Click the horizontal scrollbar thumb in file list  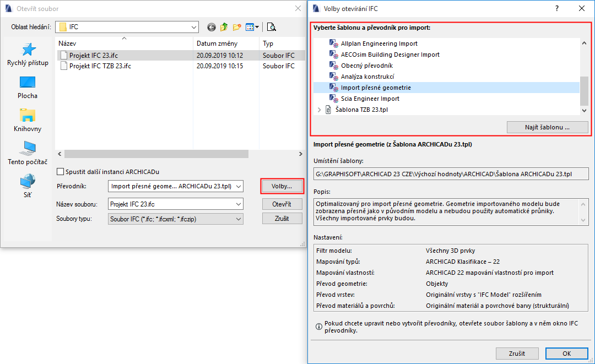(x=156, y=154)
